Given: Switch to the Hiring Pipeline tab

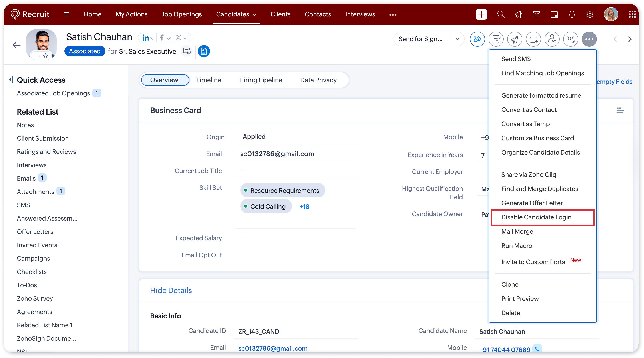Looking at the screenshot, I should [260, 80].
